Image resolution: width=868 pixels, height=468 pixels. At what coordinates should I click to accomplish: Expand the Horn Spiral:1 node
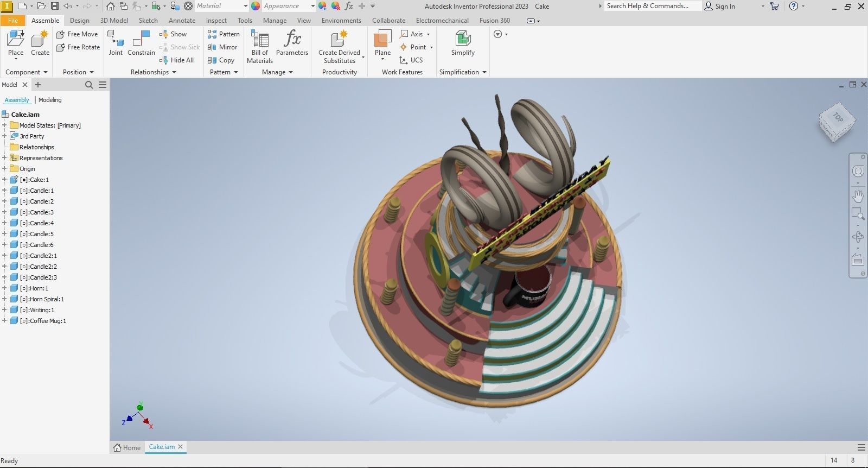pos(4,299)
